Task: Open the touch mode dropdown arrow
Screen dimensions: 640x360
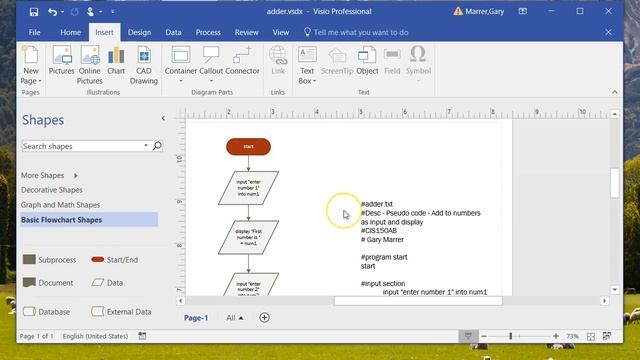Action: [100, 12]
